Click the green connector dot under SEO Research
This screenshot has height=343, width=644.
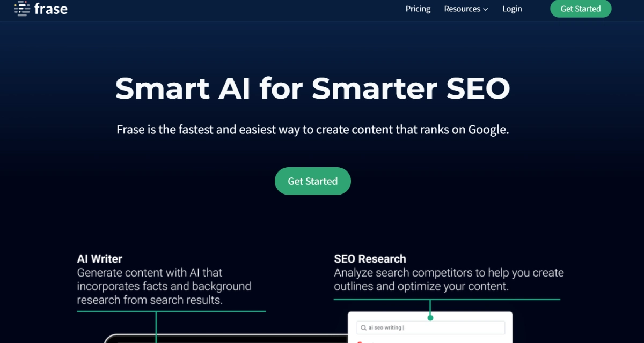430,318
